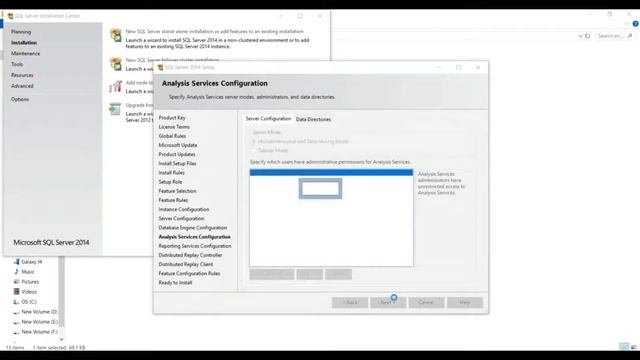The width and height of the screenshot is (640, 360).
Task: Click the Add node tools icon
Action: [116, 86]
